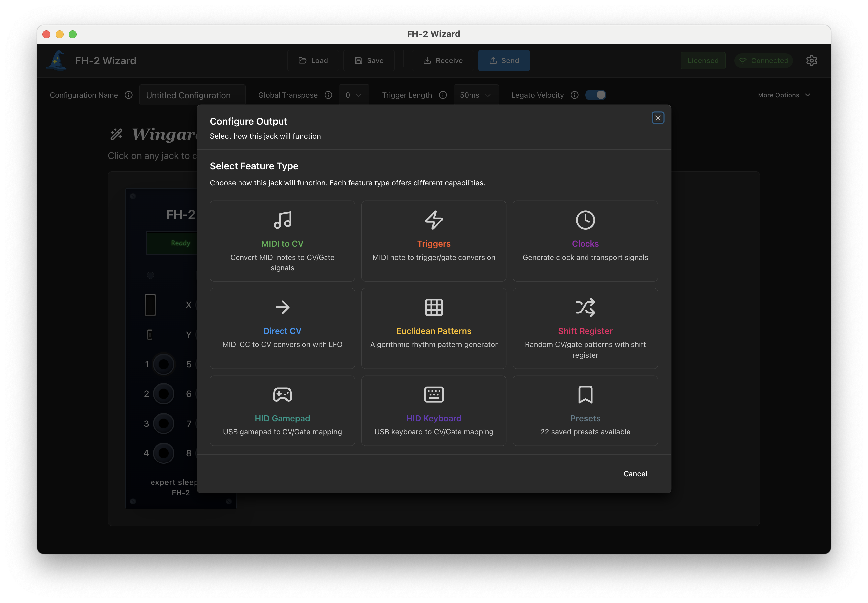868x603 pixels.
Task: Click the Load toolbar item
Action: click(x=313, y=60)
